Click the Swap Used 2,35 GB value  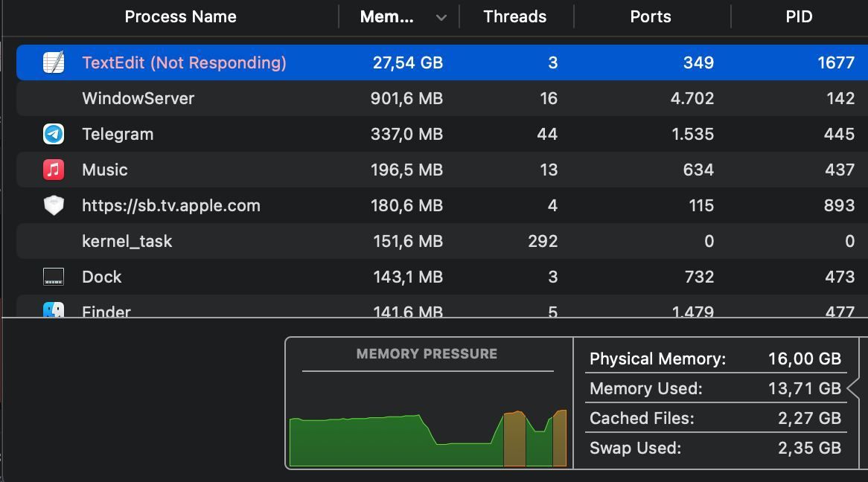pyautogui.click(x=809, y=448)
